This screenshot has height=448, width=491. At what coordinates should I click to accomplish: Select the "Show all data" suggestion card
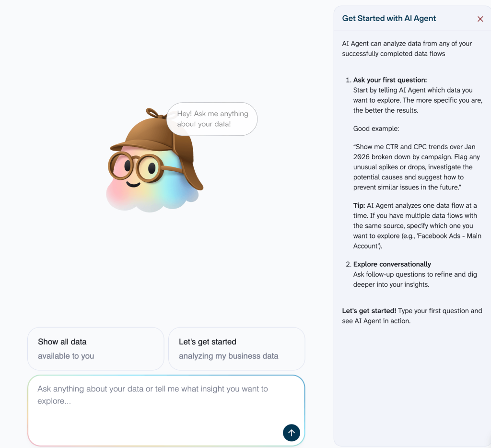click(x=95, y=349)
